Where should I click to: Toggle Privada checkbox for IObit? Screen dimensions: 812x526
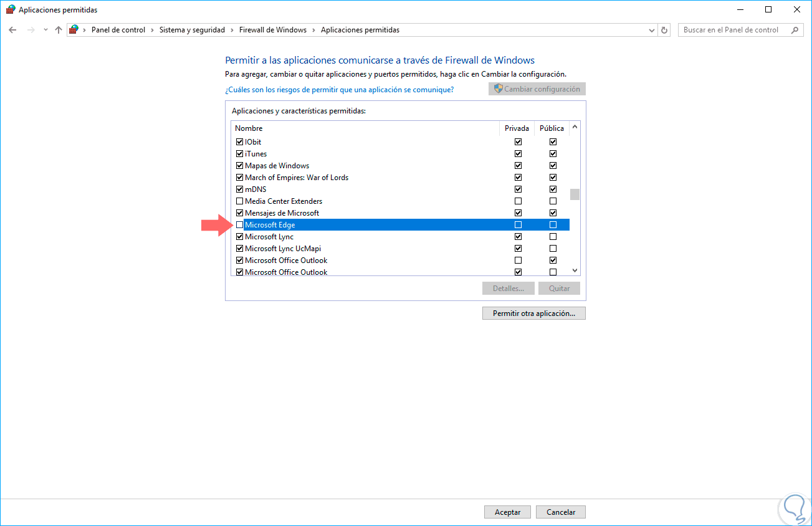point(518,142)
